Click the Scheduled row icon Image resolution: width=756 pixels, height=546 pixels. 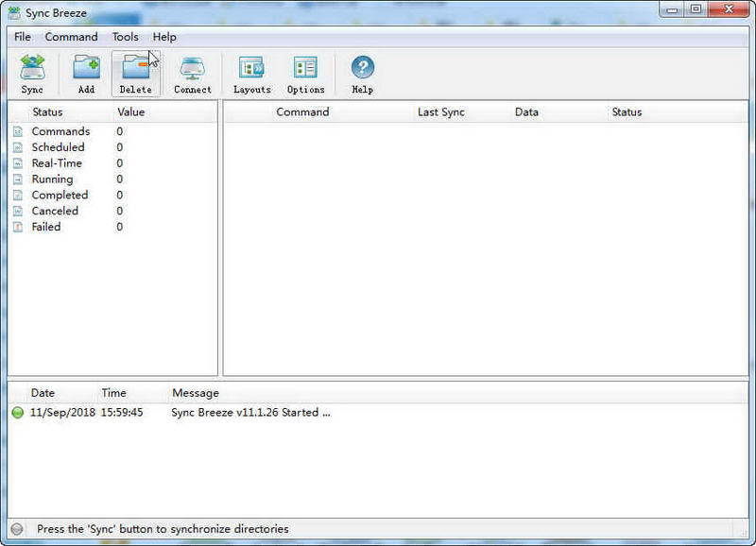tap(18, 147)
